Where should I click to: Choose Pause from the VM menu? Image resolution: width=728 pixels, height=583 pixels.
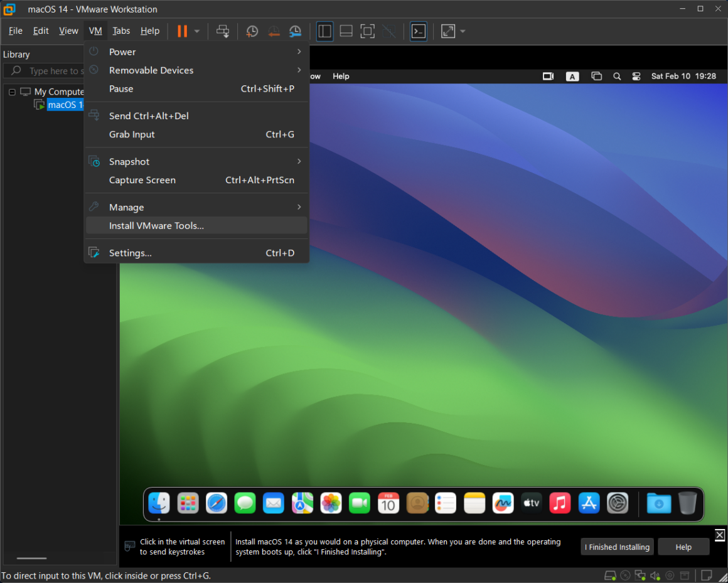click(x=197, y=88)
